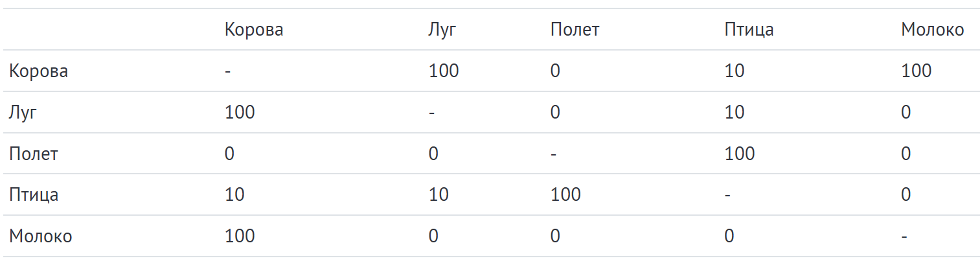
Task: Click the dash in Полет row, Полет column
Action: pyautogui.click(x=553, y=154)
